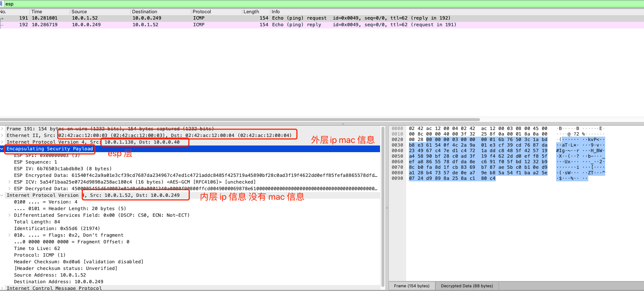Select the Identification: 0x55d6 field
Screen dimensions: 644x291
click(x=57, y=229)
